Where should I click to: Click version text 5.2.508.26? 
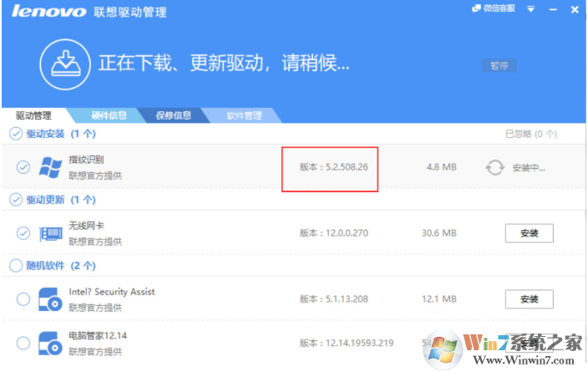click(347, 167)
